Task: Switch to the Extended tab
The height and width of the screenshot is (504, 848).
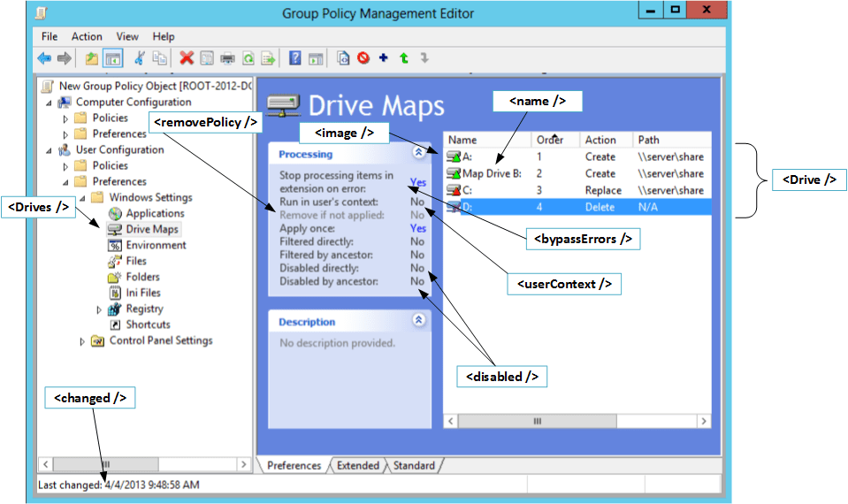Action: [357, 466]
